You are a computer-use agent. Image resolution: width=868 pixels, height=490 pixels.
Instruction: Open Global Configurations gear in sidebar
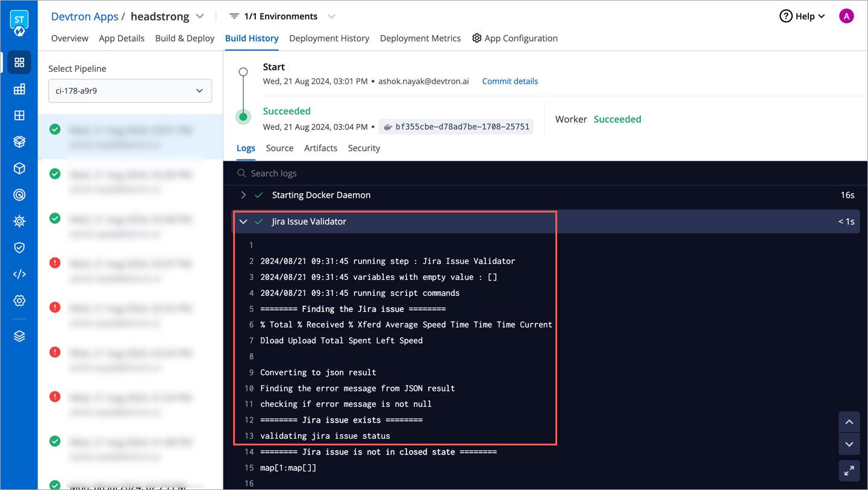tap(19, 300)
